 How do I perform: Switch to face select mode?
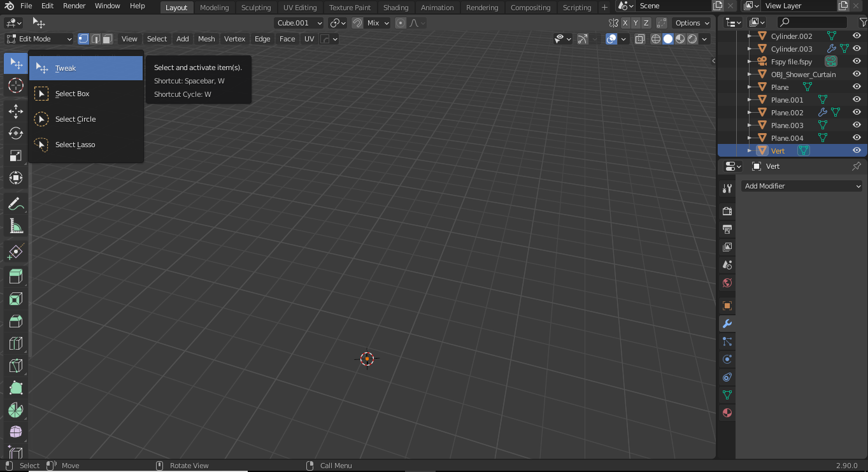[107, 39]
